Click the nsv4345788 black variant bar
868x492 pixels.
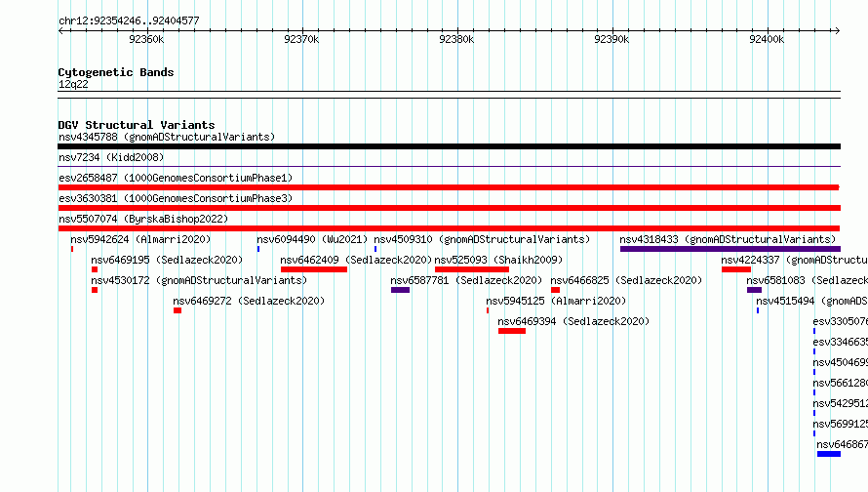[449, 146]
